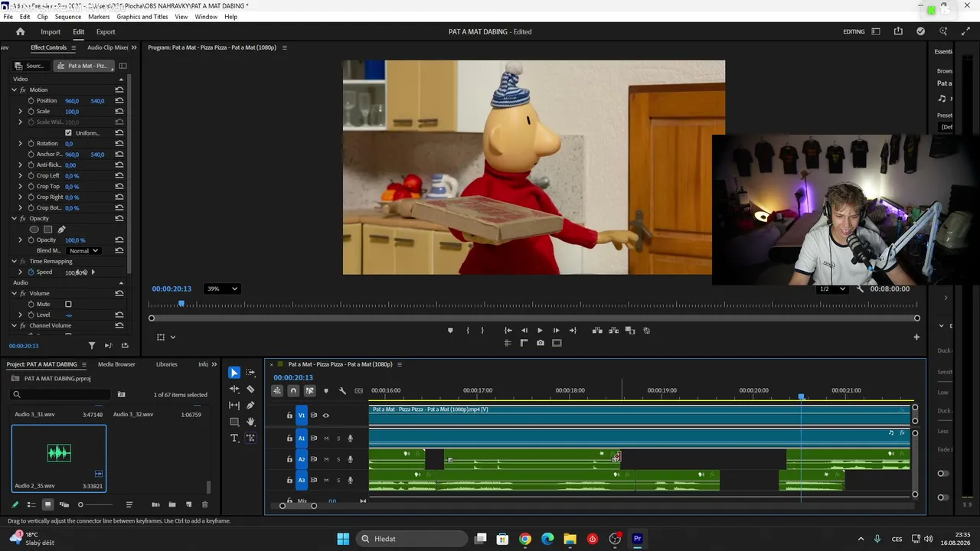Click the Add Marker icon in Program Monitor
This screenshot has height=551, width=980.
pos(450,331)
